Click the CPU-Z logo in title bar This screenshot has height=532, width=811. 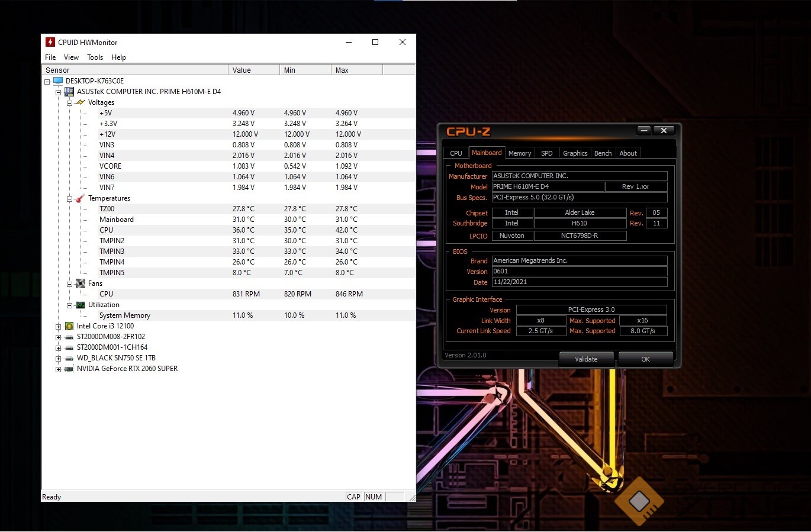[x=468, y=131]
